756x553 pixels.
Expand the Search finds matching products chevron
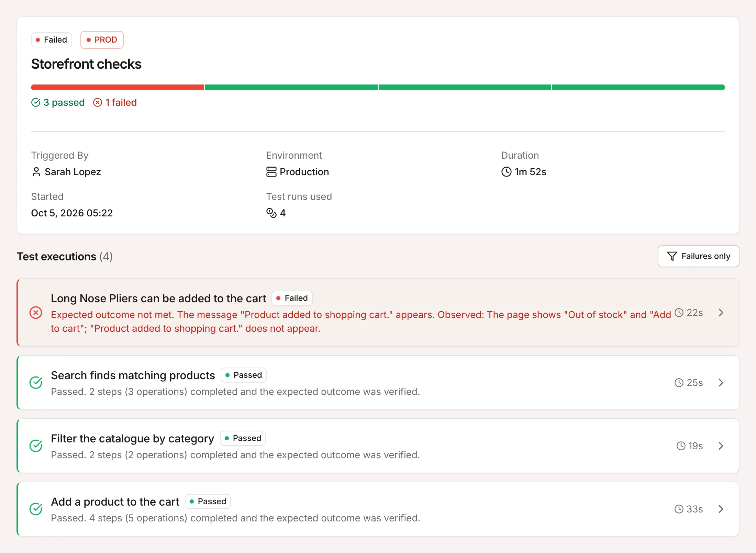[x=721, y=383]
